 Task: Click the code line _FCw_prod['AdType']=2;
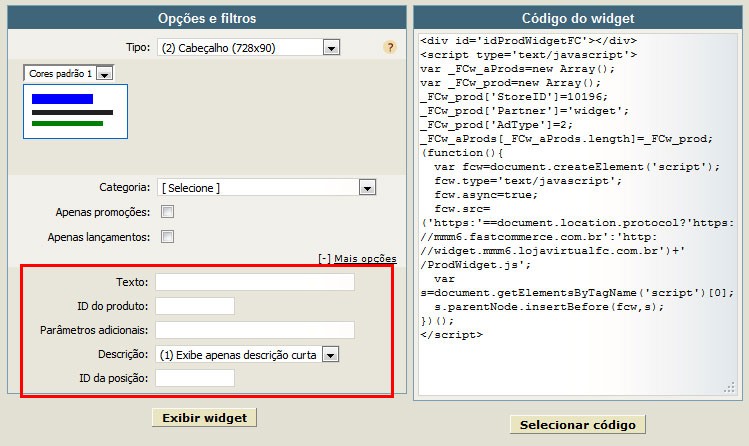coord(496,125)
